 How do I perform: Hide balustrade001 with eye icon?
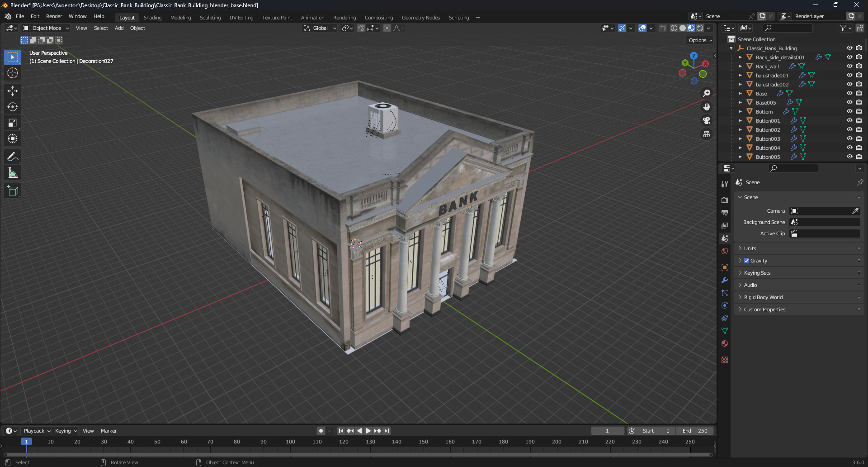[x=849, y=75]
